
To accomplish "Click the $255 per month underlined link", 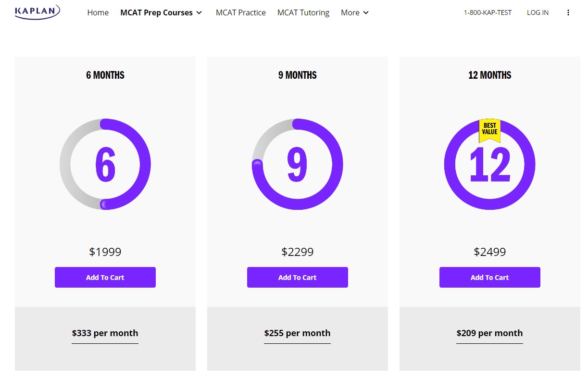I will [297, 333].
